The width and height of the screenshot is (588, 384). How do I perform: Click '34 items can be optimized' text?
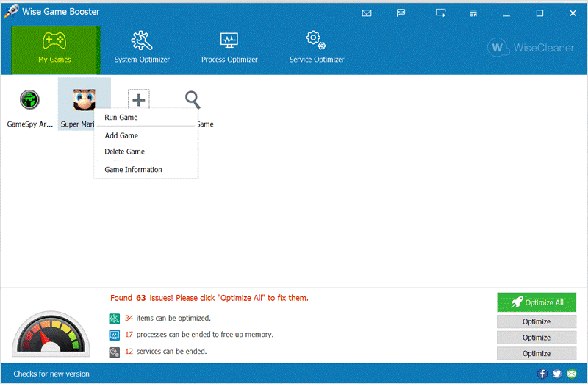point(168,318)
